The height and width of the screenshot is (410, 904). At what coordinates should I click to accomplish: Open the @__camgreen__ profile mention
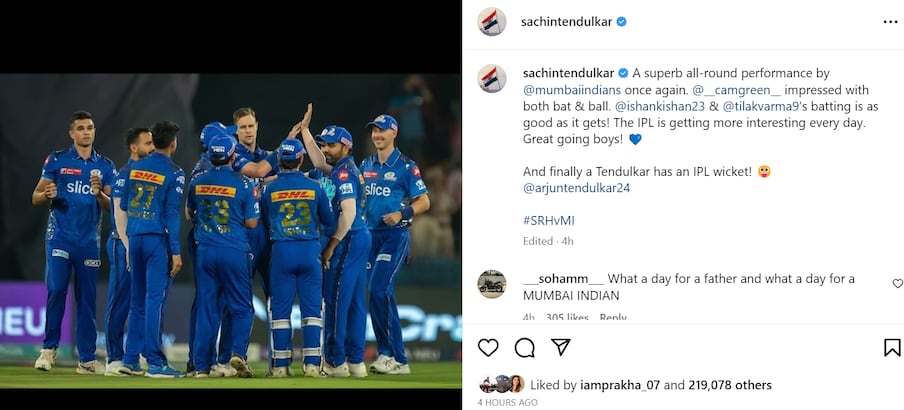pyautogui.click(x=732, y=89)
